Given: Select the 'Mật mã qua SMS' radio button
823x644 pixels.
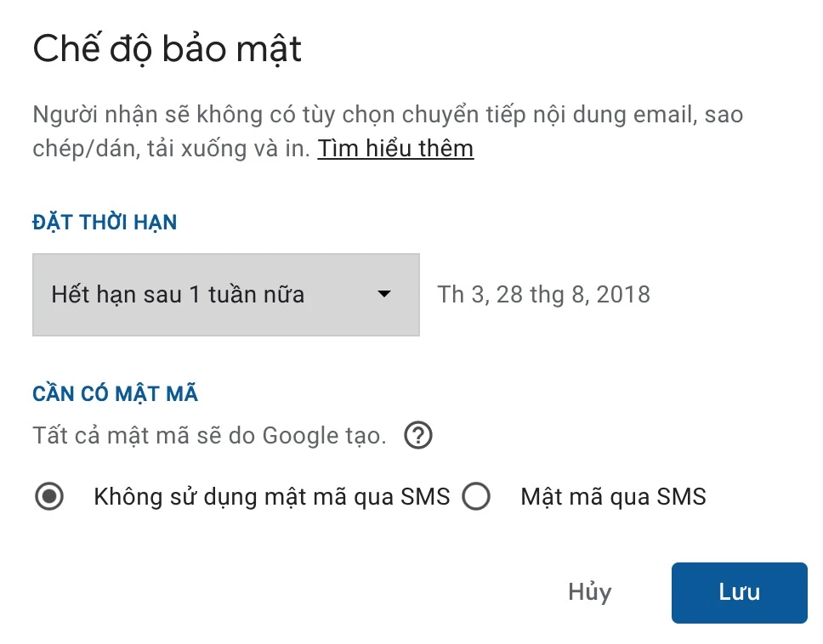Looking at the screenshot, I should click(x=476, y=497).
